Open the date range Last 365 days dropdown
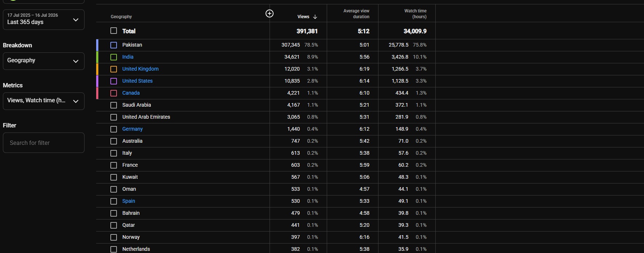The height and width of the screenshot is (253, 644). (44, 19)
